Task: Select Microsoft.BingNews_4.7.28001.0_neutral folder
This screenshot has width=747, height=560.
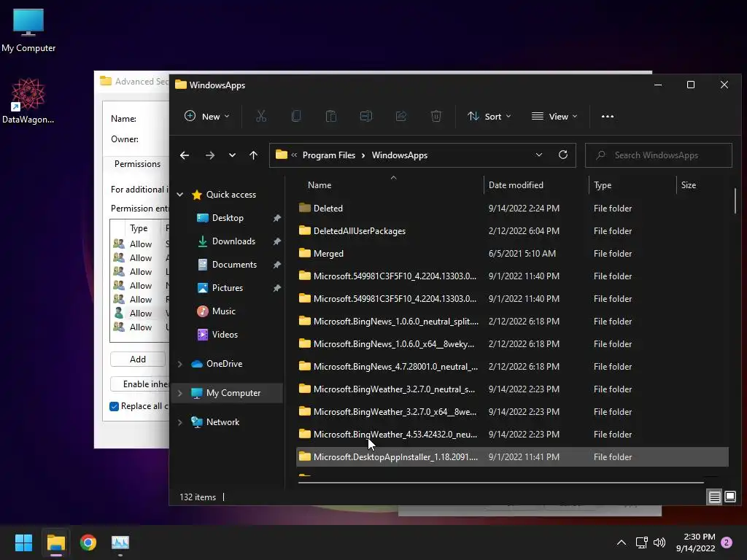Action: (x=512, y=367)
